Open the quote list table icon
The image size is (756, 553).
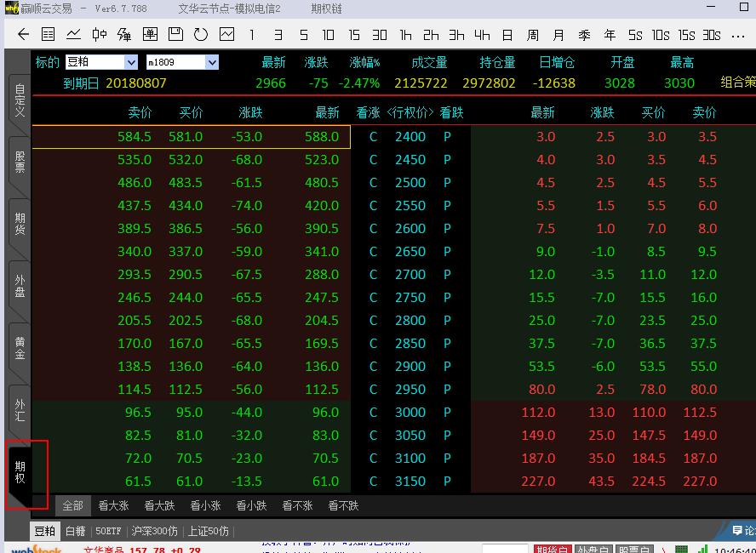(49, 35)
